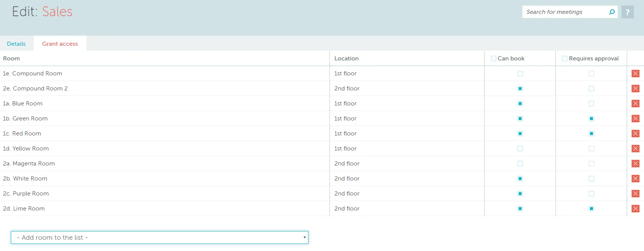
Task: Click the Location column header
Action: (x=346, y=59)
